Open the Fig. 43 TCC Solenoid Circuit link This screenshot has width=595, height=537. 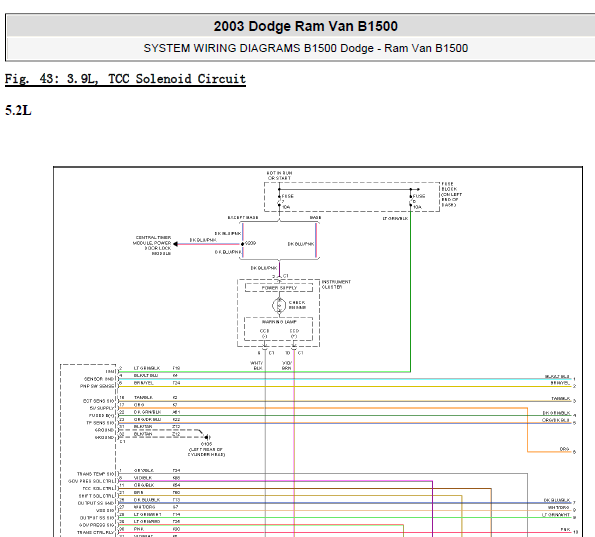click(125, 79)
